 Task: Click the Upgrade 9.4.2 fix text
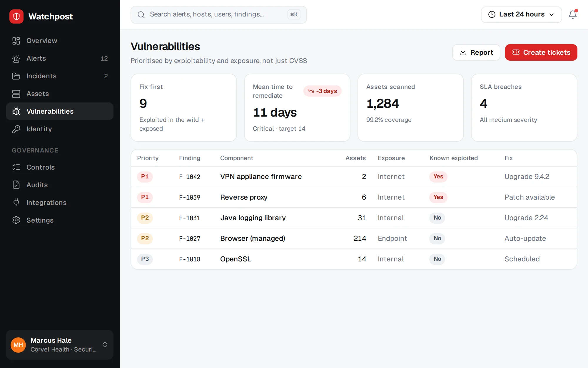point(527,177)
